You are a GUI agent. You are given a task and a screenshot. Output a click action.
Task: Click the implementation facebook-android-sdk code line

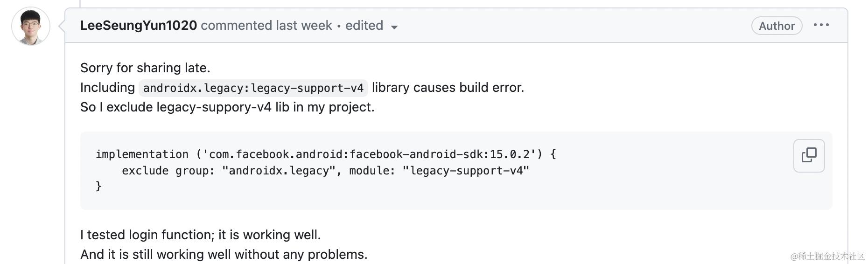tap(326, 154)
